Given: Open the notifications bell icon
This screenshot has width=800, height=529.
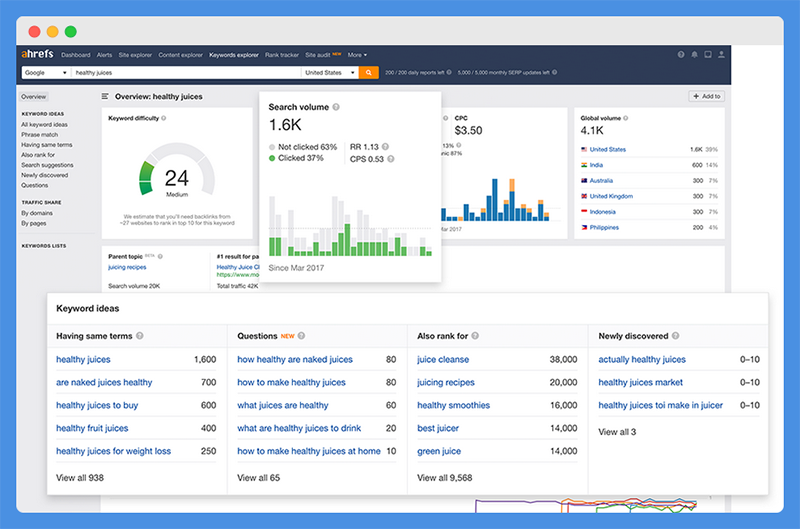Looking at the screenshot, I should click(694, 55).
